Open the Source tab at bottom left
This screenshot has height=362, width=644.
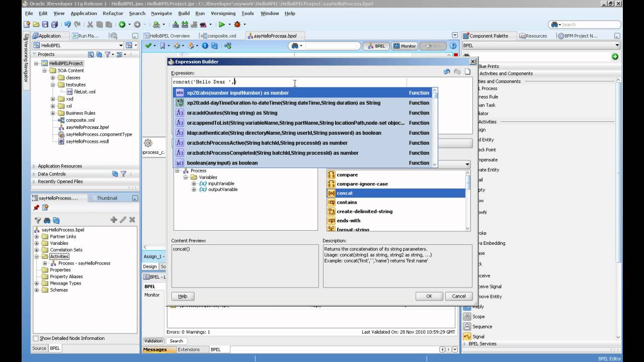pos(39,348)
